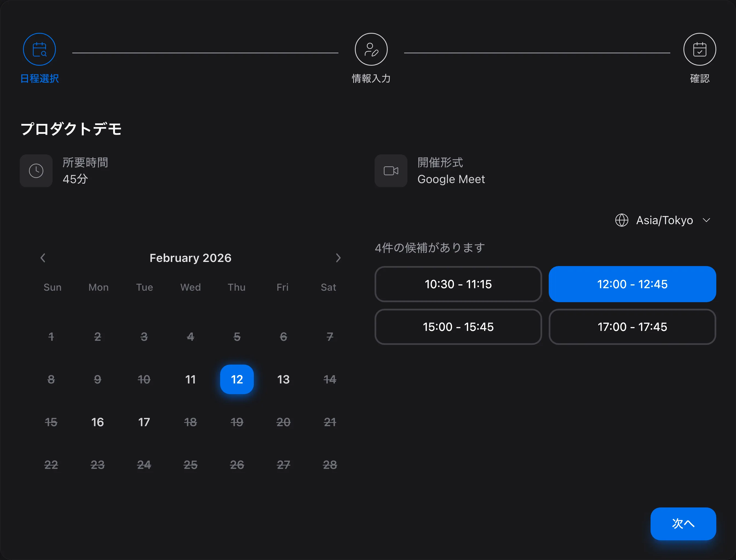This screenshot has width=736, height=560.
Task: Open the Asia/Tokyo timezone dropdown
Action: pos(664,220)
